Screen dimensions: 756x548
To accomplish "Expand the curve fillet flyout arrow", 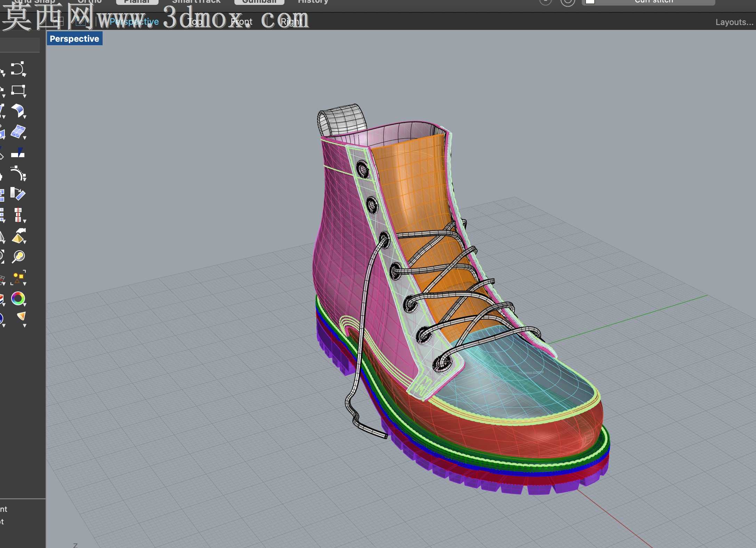I will point(25,179).
